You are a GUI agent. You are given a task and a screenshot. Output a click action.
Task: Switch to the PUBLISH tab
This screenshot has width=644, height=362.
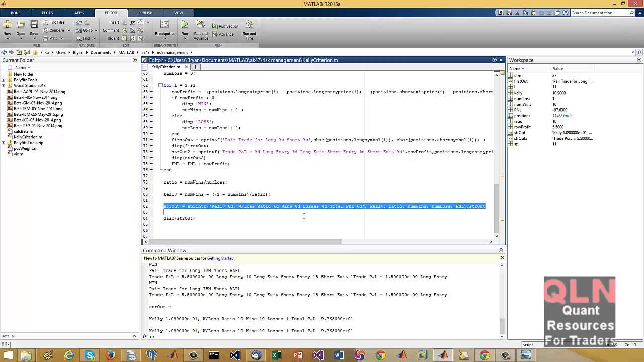[x=145, y=13]
